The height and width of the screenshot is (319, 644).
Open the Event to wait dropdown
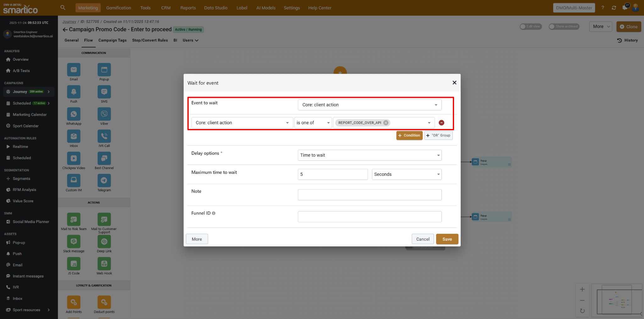pos(369,105)
